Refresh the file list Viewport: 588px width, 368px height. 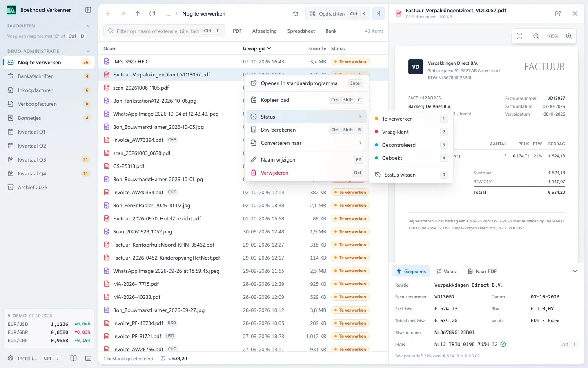point(152,13)
